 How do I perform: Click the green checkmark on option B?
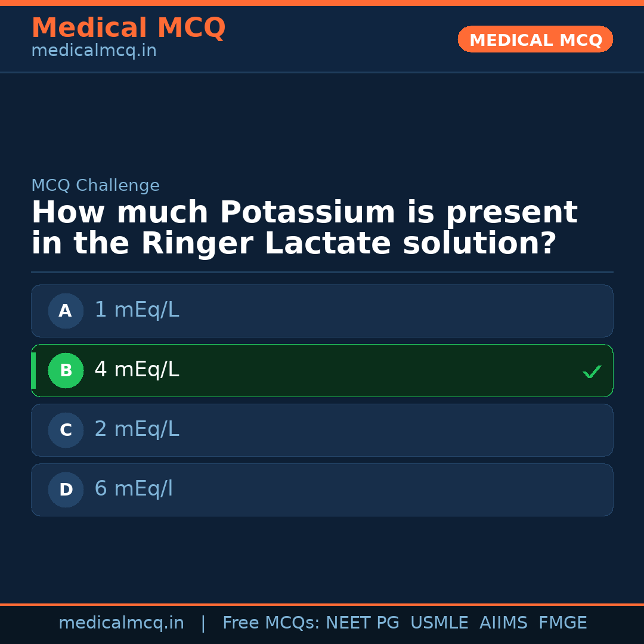tap(592, 371)
